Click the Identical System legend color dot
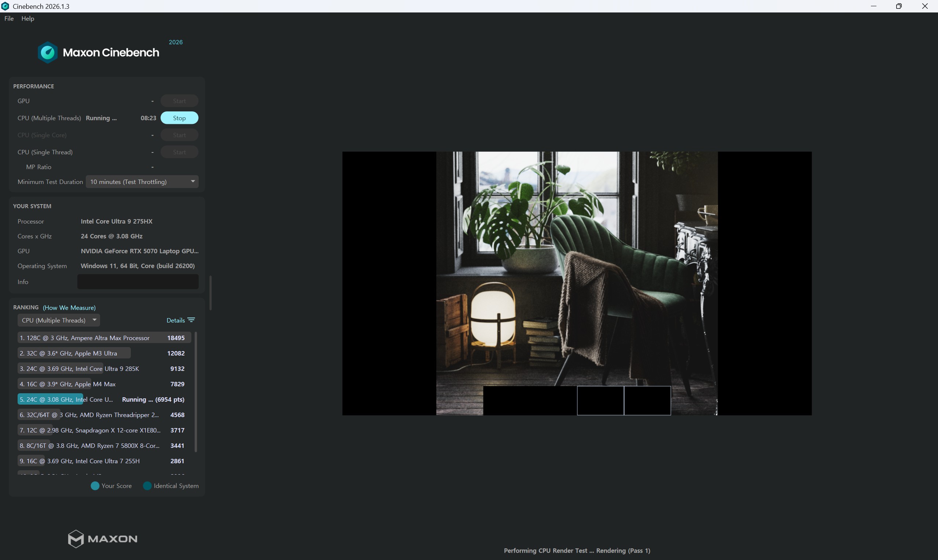Image resolution: width=938 pixels, height=560 pixels. click(x=147, y=486)
